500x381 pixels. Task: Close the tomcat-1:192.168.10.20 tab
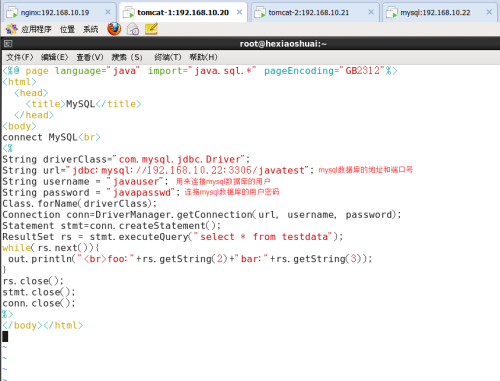click(239, 12)
